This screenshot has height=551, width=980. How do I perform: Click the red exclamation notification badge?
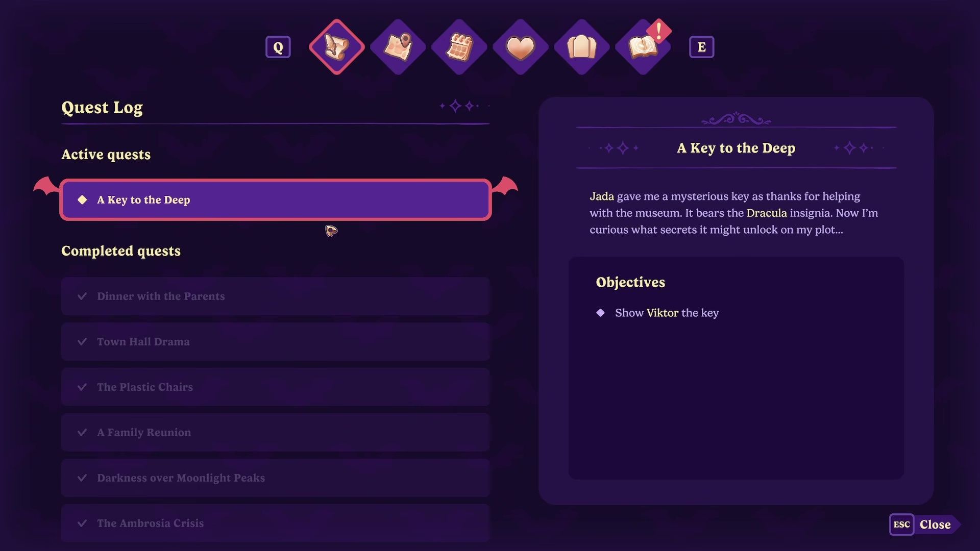659,31
